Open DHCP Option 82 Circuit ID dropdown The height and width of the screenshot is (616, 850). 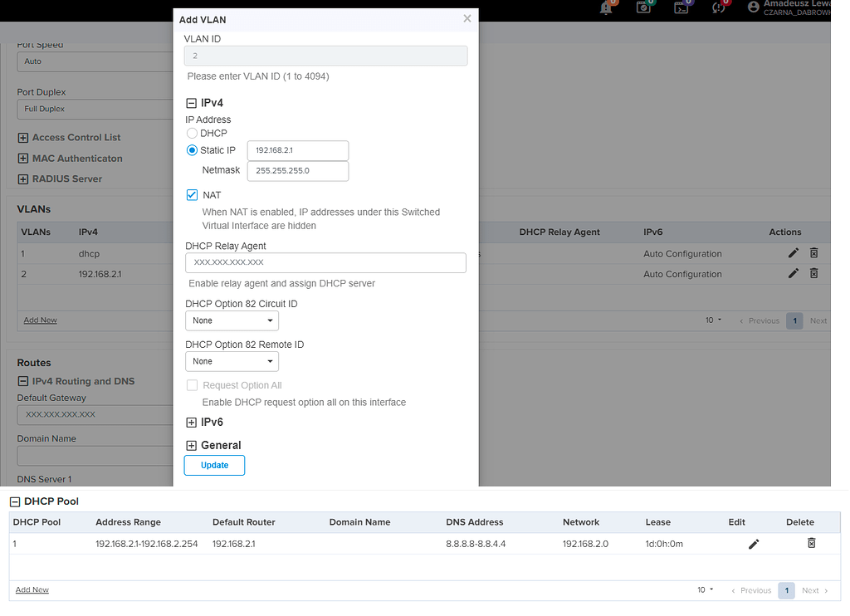(x=232, y=320)
